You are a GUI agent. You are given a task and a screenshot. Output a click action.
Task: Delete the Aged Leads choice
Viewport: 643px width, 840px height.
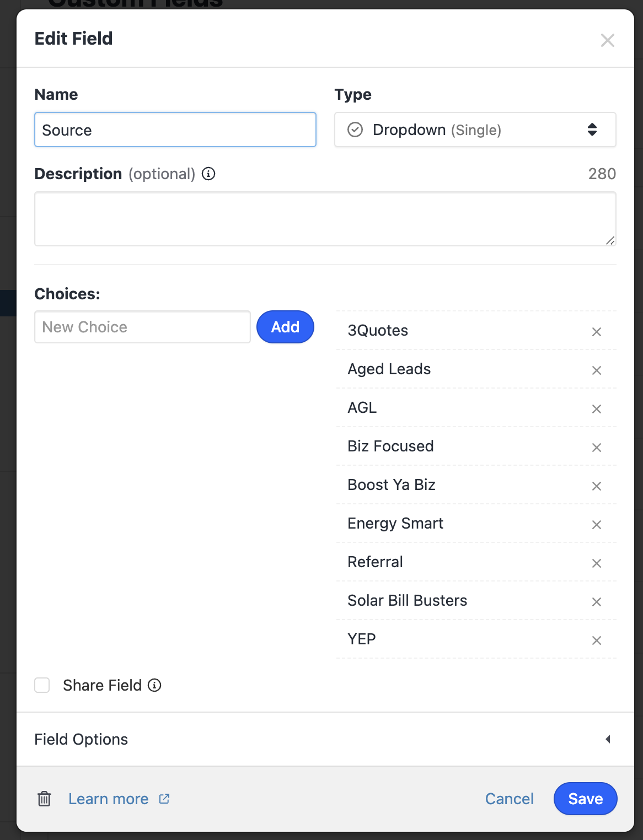click(x=596, y=370)
